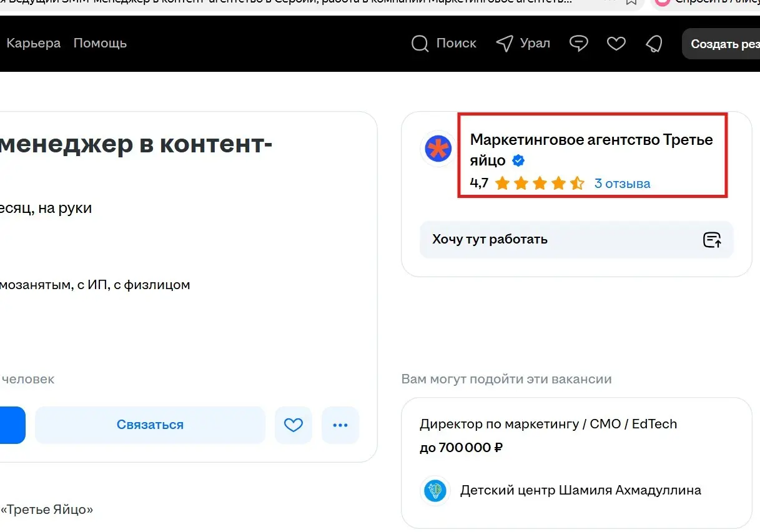The image size is (760, 532).
Task: Click the send-resume icon in Хочу тут работать
Action: click(712, 240)
